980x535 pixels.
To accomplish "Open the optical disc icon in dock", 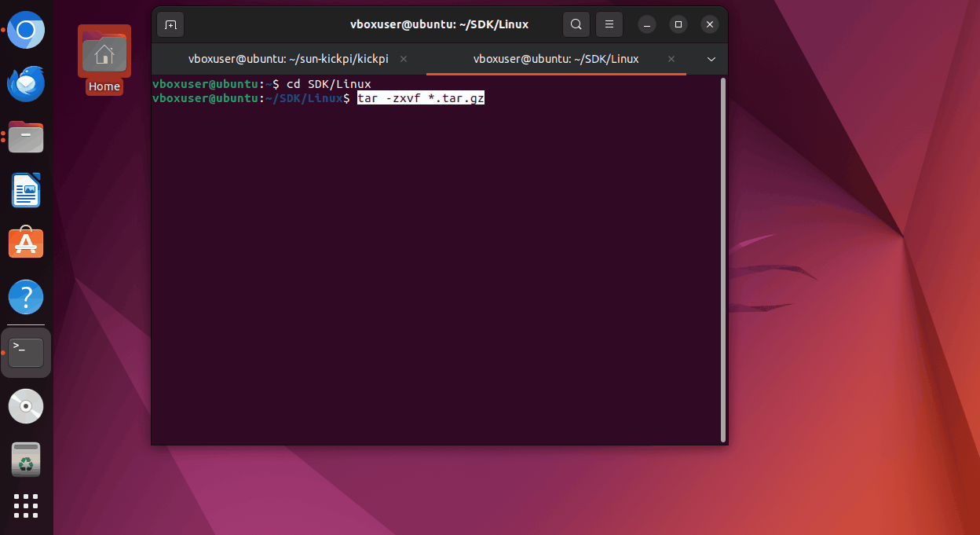I will coord(26,406).
